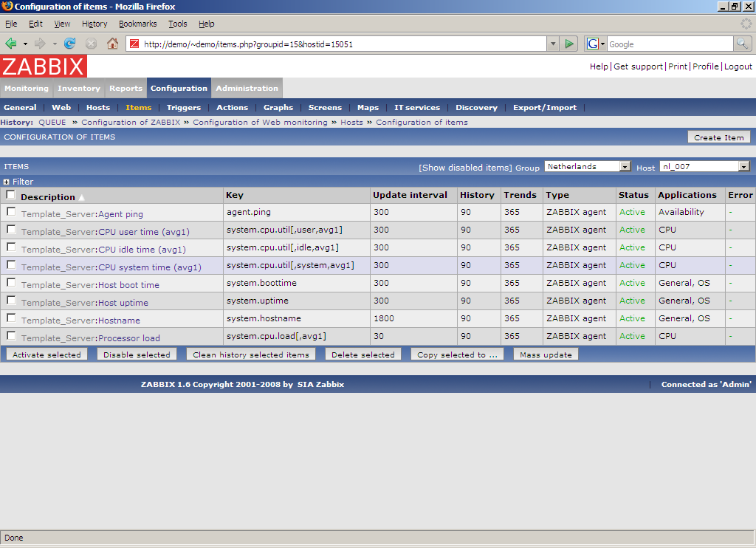Check the CPU system time (avg1) checkbox

coord(11,265)
